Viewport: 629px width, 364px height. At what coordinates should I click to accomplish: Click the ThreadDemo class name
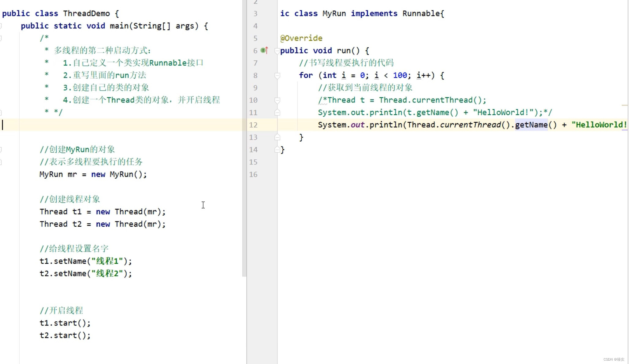coord(87,13)
